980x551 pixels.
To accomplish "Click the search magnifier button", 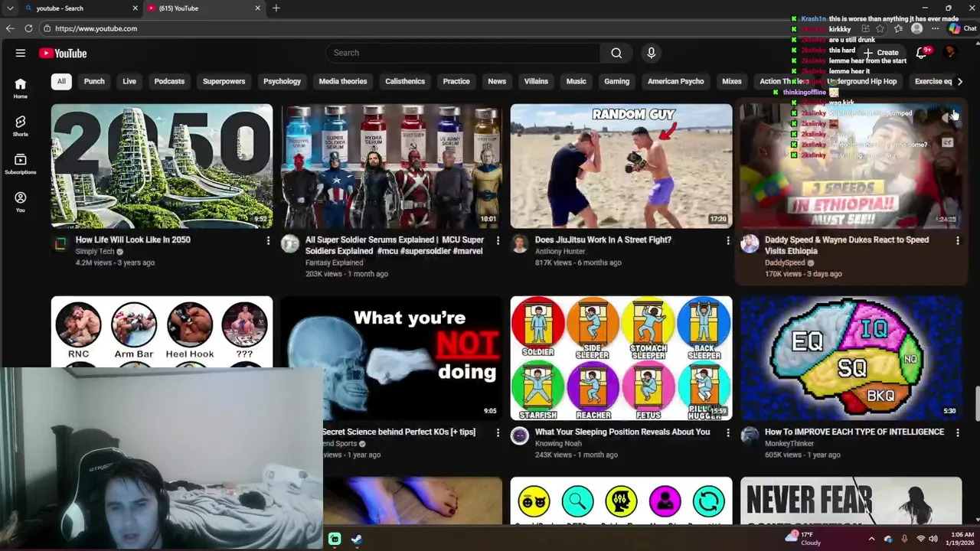I will tap(616, 53).
